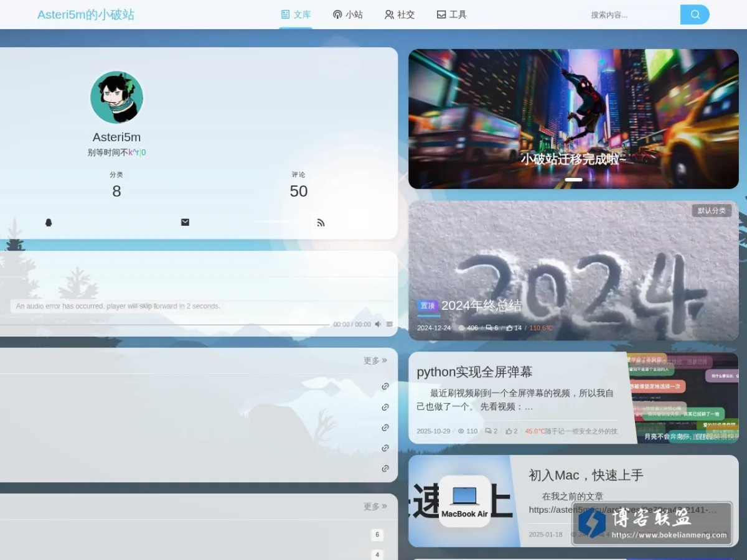Click the eye views icon beside 406
This screenshot has height=560, width=747.
(x=462, y=328)
